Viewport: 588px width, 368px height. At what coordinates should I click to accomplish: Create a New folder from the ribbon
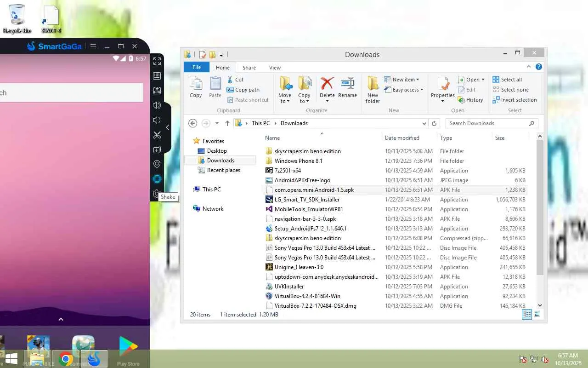[x=373, y=90]
